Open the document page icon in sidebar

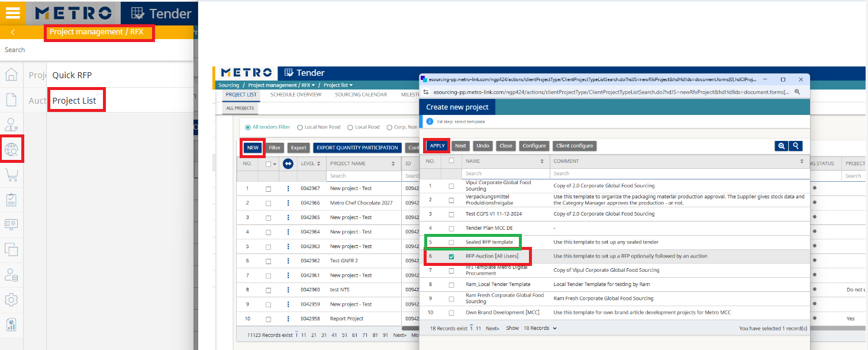[x=11, y=99]
